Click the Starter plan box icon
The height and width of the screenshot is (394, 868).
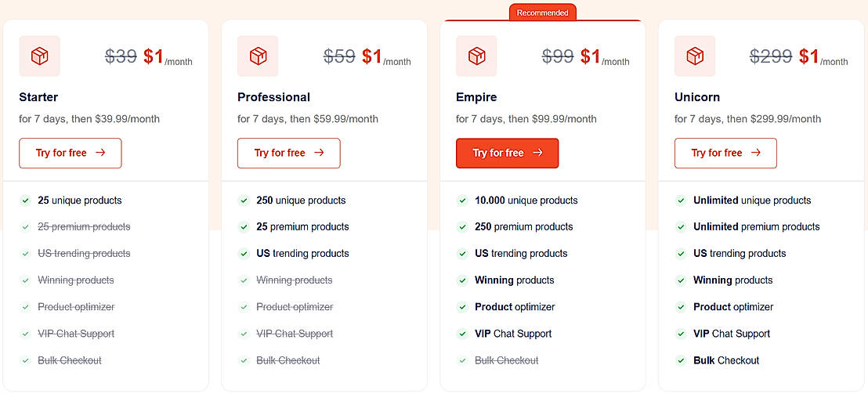[40, 56]
